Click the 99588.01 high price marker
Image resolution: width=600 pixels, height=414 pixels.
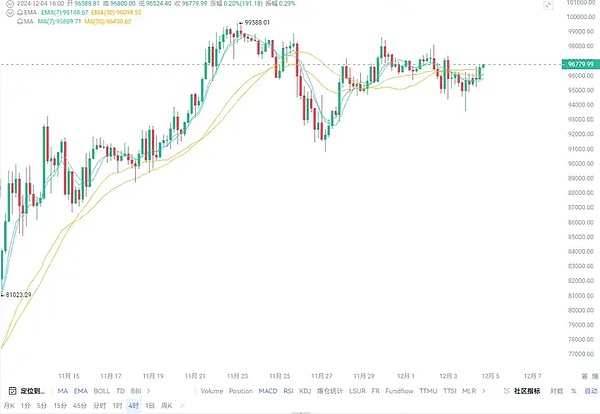tap(254, 23)
